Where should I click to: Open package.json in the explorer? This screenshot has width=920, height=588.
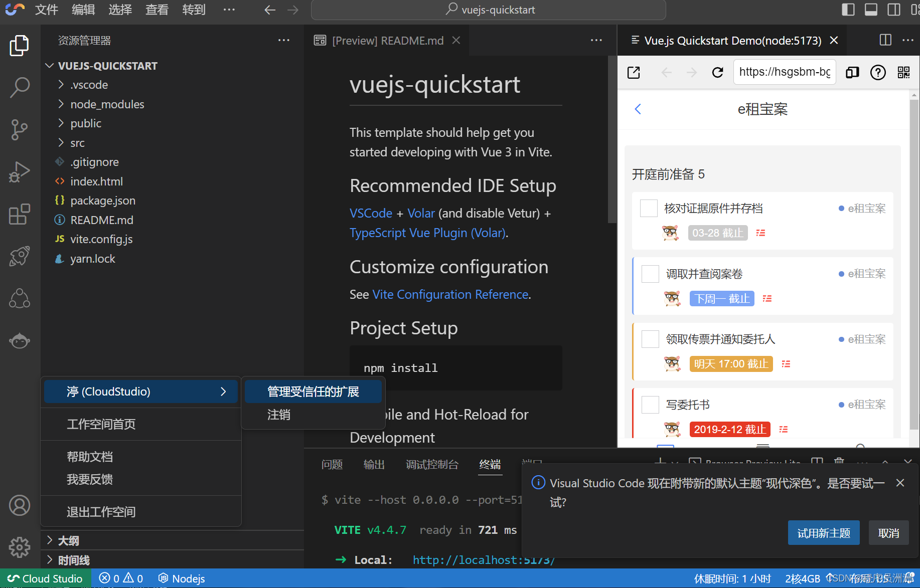click(103, 201)
